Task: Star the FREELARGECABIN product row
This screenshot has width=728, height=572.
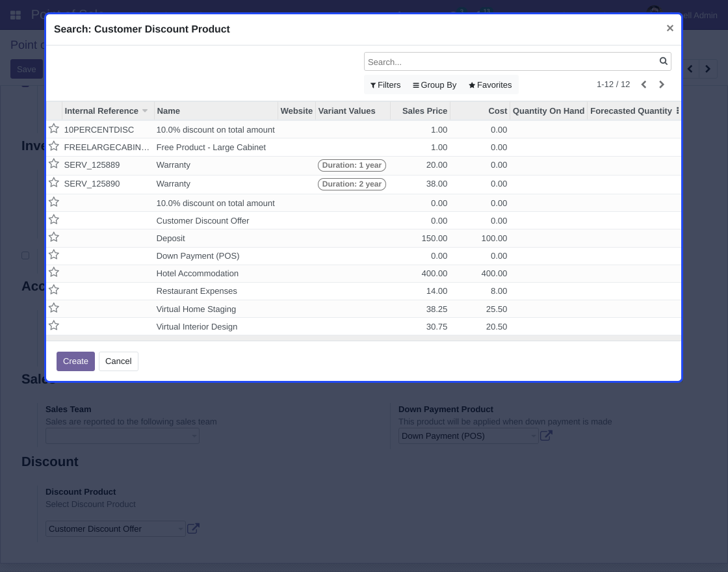Action: pos(54,146)
